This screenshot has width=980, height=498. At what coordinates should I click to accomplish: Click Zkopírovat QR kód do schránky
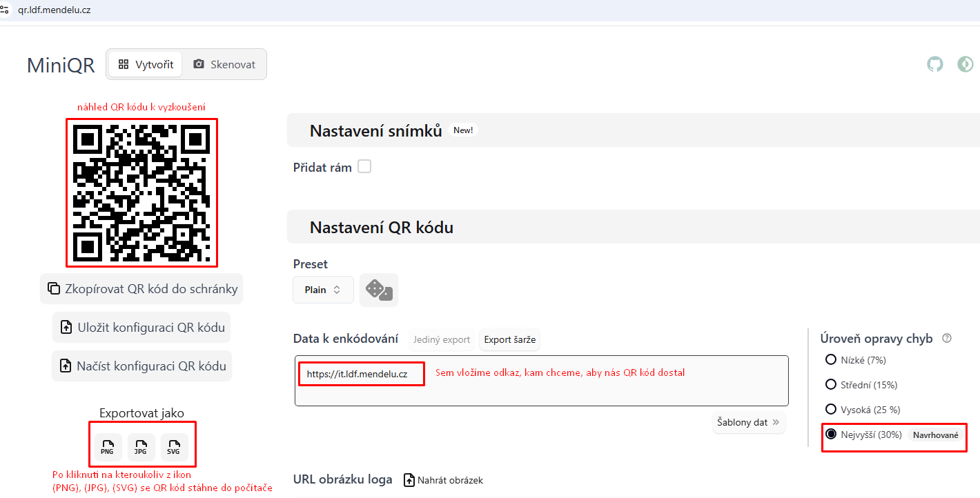click(141, 288)
